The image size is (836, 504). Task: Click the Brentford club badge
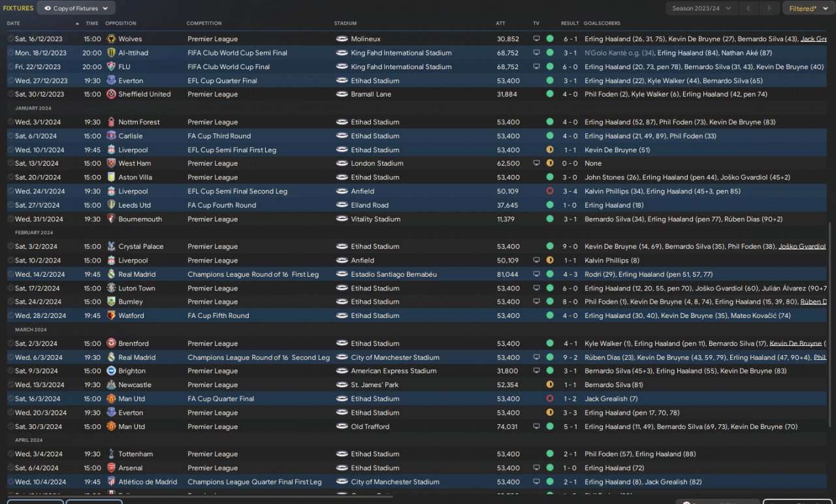tap(111, 343)
